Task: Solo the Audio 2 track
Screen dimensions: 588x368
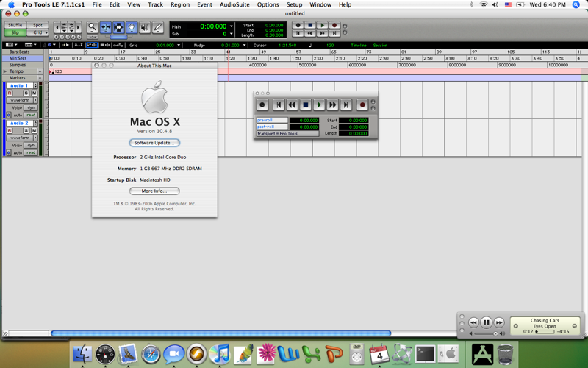Action: (x=26, y=130)
